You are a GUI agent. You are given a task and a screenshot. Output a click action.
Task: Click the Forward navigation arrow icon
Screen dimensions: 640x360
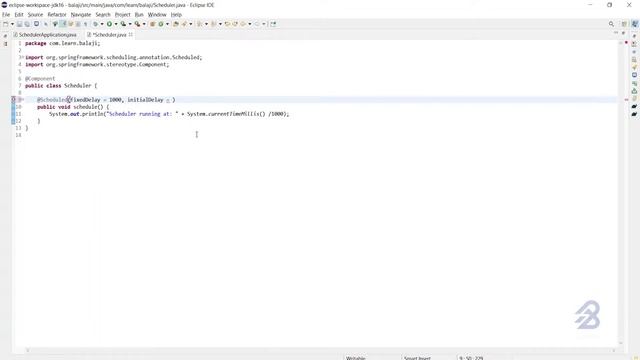(x=257, y=24)
